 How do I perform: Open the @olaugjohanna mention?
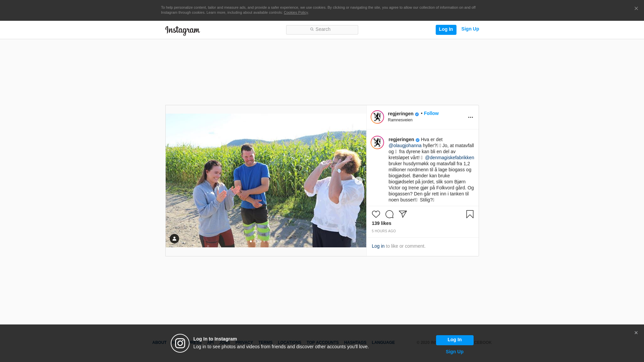(405, 145)
